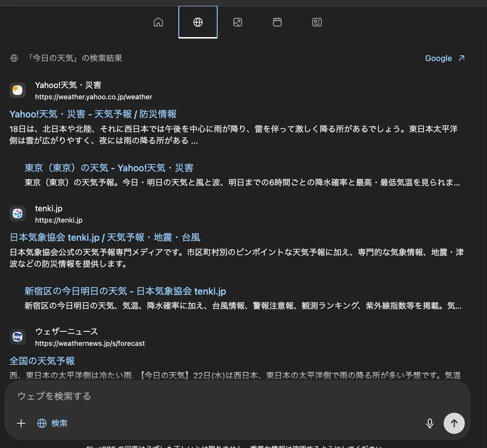Click the Yahoo!天気 site favicon
The height and width of the screenshot is (448, 487).
point(17,90)
